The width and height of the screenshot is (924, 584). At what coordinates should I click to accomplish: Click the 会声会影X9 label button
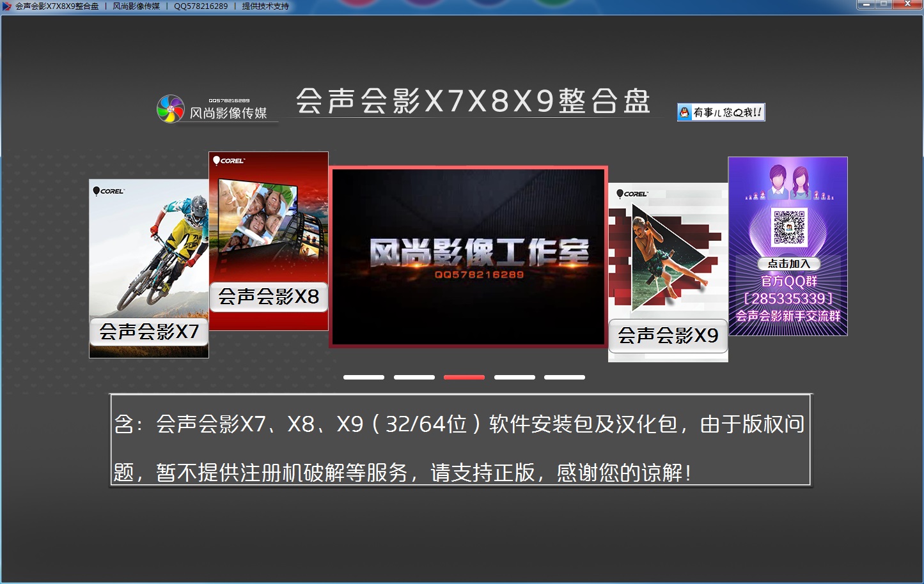click(x=668, y=335)
